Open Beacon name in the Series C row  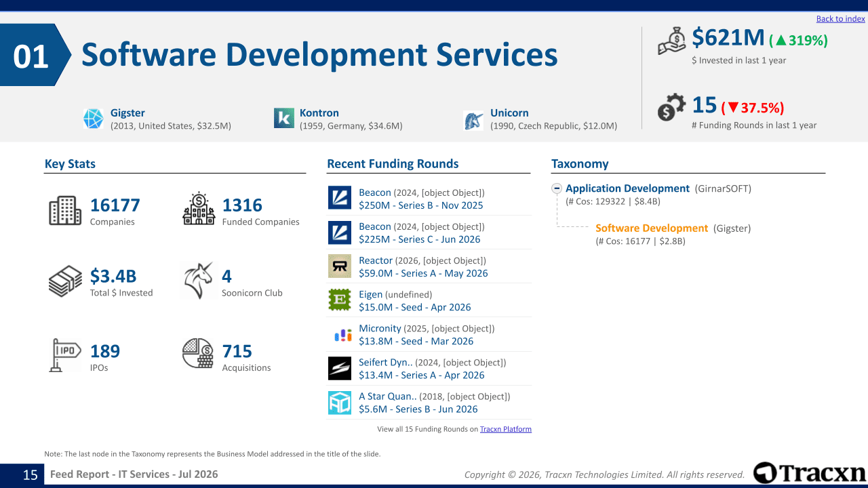click(375, 226)
